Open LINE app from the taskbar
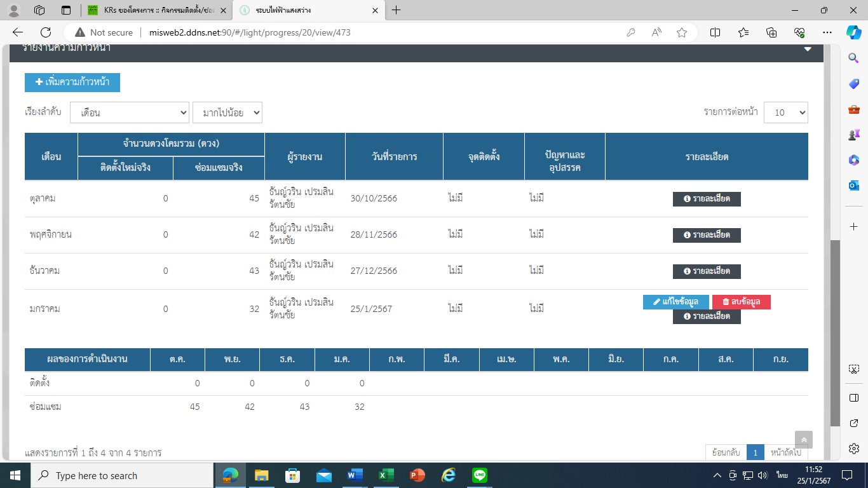 480,475
